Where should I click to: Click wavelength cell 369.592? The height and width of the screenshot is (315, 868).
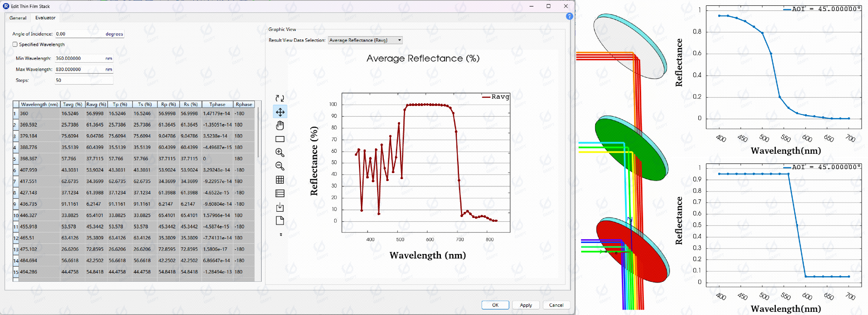pos(39,125)
